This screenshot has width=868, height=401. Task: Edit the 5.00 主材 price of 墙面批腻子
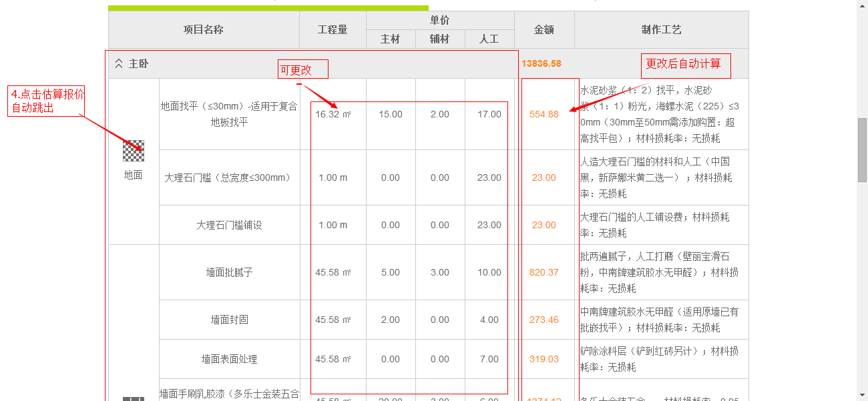click(x=391, y=272)
